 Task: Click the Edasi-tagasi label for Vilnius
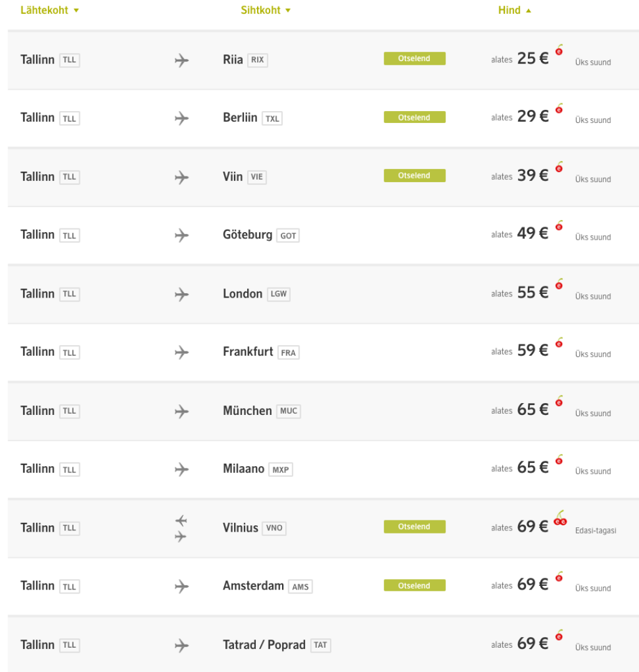[595, 530]
